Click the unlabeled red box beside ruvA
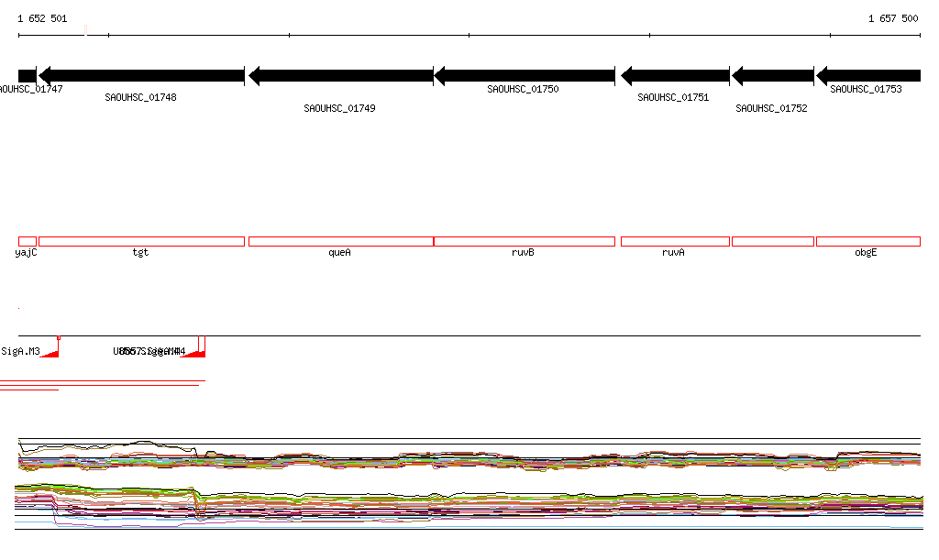Screen dimensions: 939x560 (x=773, y=242)
